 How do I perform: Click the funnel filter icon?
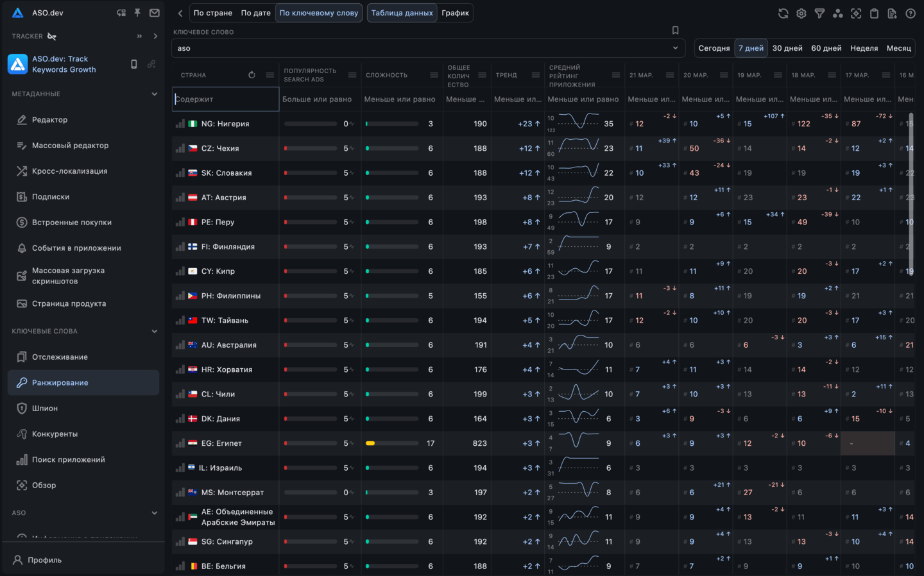pos(819,13)
